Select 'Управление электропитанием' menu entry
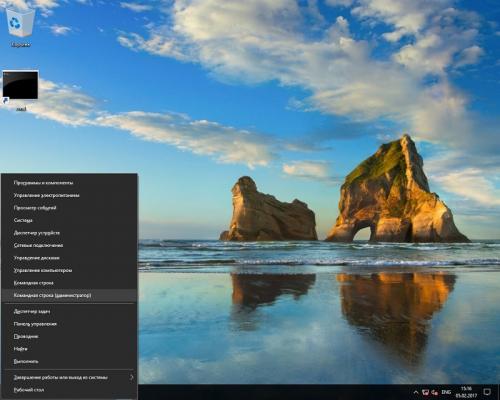Viewport: 500px width, 400px height. click(69, 195)
